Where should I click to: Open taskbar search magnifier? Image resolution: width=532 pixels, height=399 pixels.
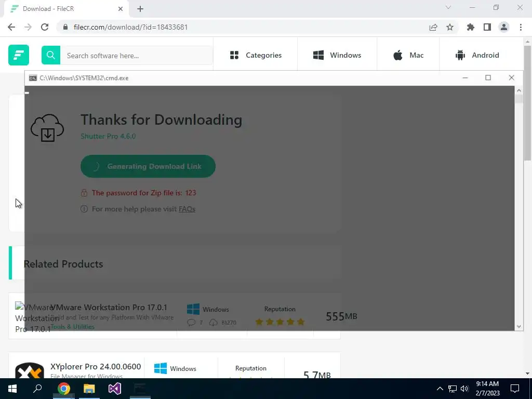coord(37,389)
